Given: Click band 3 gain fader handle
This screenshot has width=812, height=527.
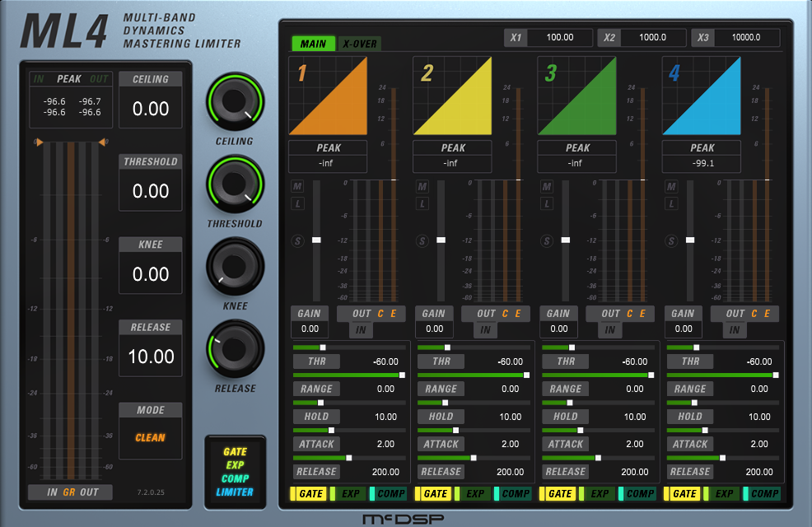Looking at the screenshot, I should coord(566,240).
